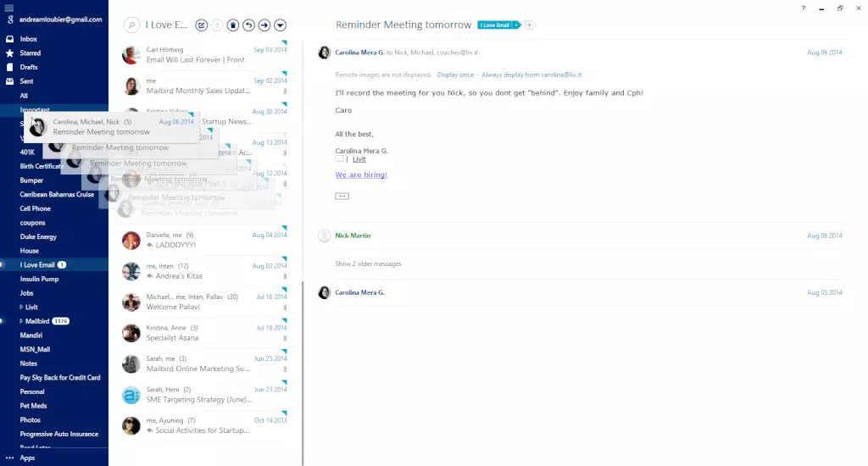Compose a new email
The width and height of the screenshot is (868, 466).
[x=201, y=25]
